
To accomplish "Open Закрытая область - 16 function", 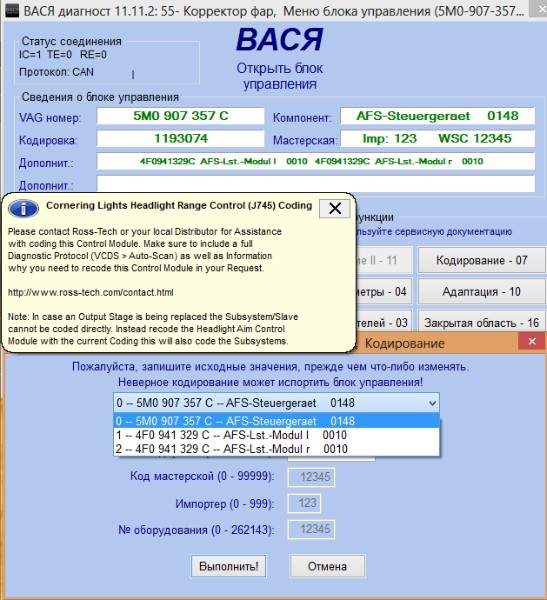I will coord(482,323).
